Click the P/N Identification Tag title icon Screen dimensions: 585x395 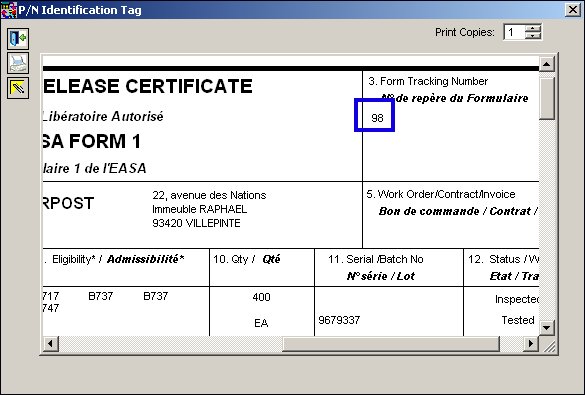9,10
